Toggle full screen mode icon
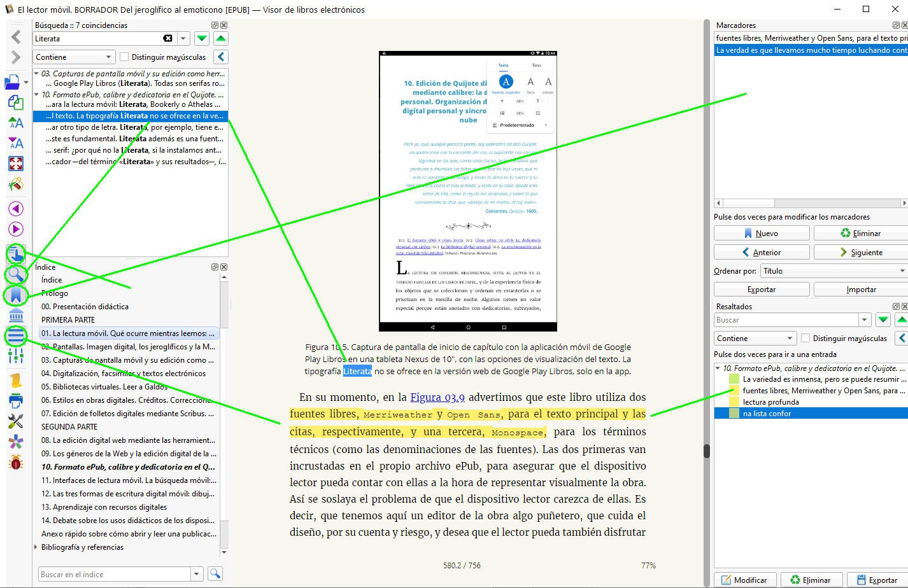Image resolution: width=908 pixels, height=588 pixels. [16, 164]
